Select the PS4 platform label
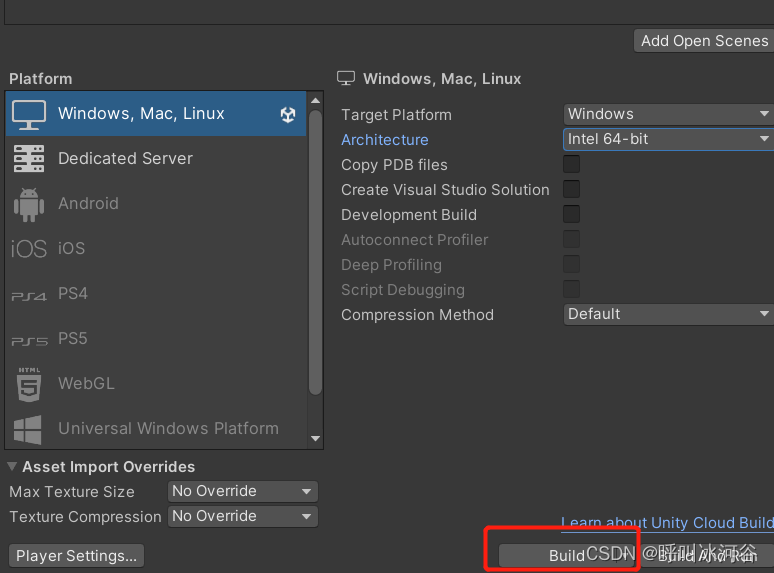 pyautogui.click(x=73, y=293)
